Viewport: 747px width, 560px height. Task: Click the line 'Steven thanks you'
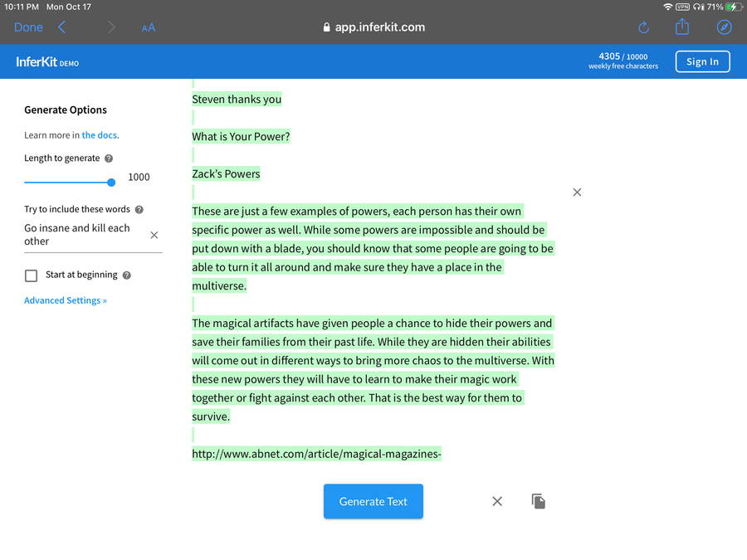[237, 99]
